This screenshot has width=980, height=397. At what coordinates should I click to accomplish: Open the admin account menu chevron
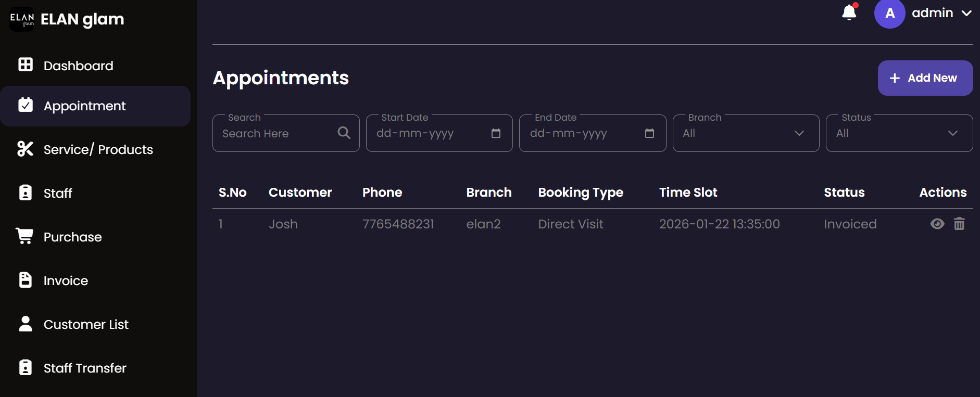(x=966, y=13)
